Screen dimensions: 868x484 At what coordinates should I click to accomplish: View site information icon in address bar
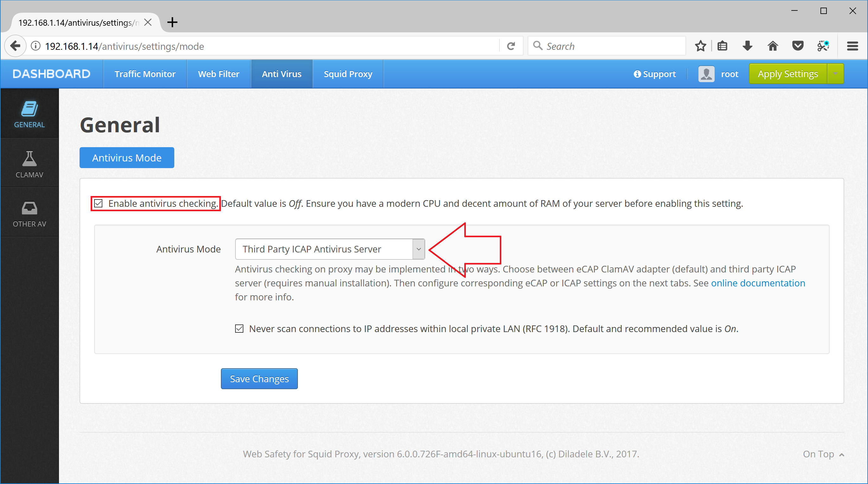[x=36, y=46]
